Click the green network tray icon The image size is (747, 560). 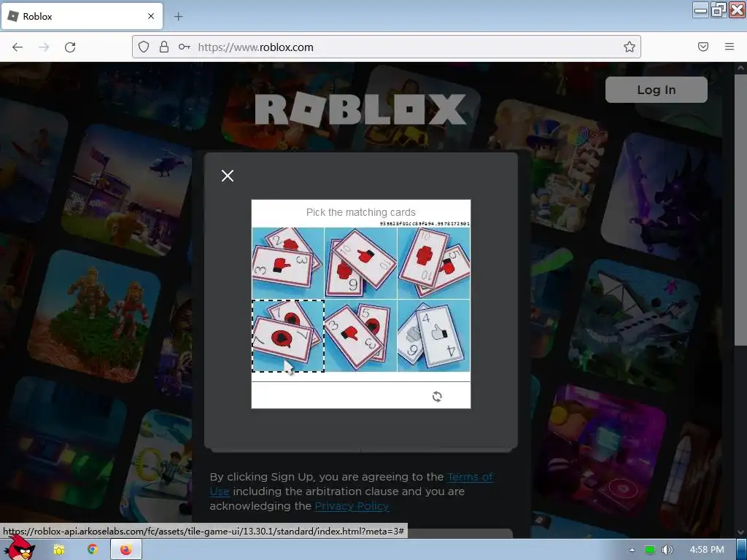pos(650,550)
